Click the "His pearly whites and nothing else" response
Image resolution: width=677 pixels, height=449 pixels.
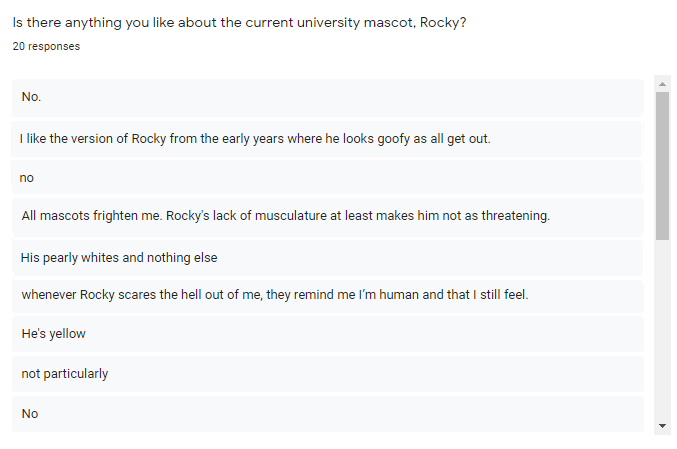click(x=119, y=257)
